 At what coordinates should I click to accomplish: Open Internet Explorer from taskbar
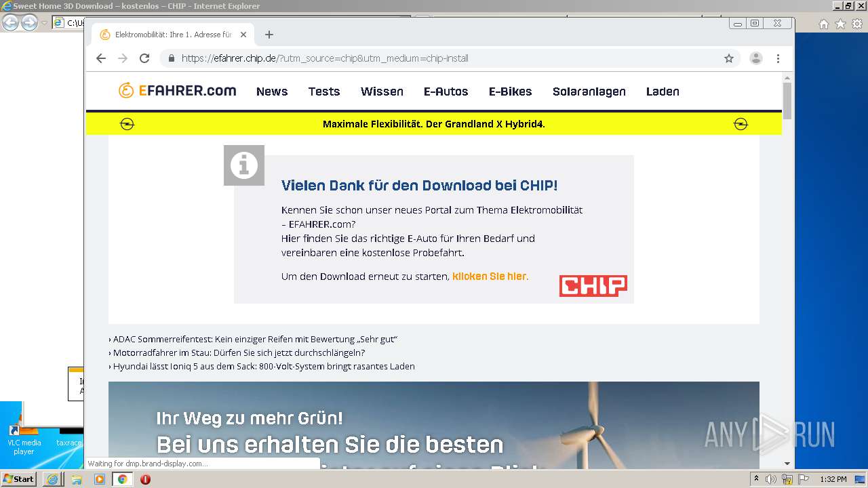click(52, 479)
